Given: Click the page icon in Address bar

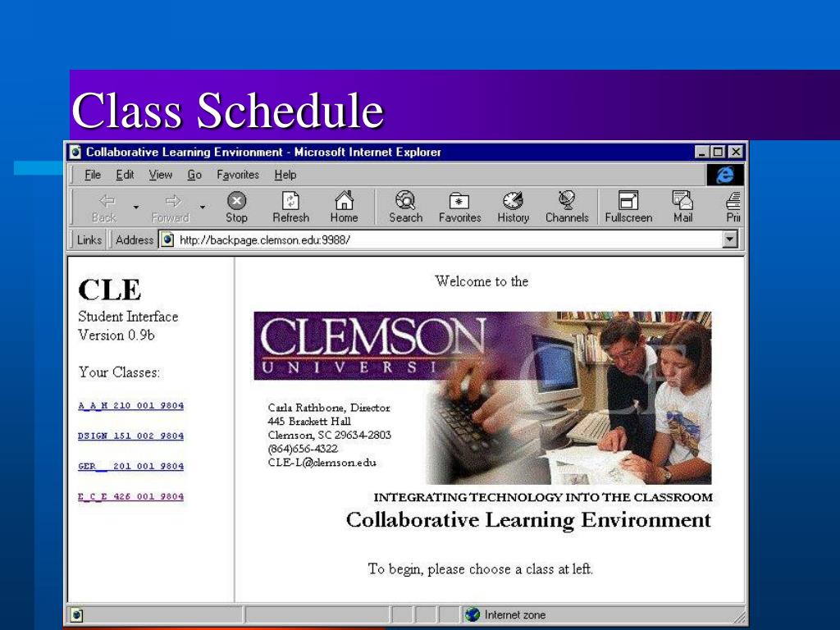Looking at the screenshot, I should point(167,240).
